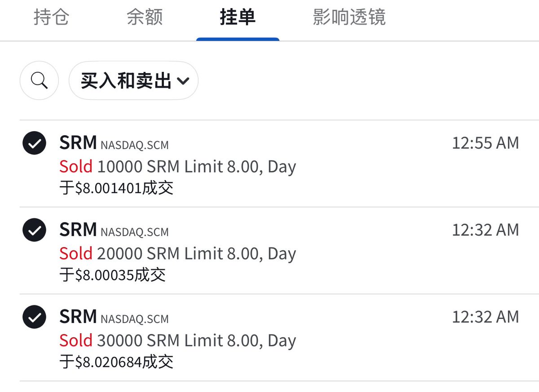
Task: Click the 12:32 AM time of 20000 SRM order
Action: (x=485, y=230)
